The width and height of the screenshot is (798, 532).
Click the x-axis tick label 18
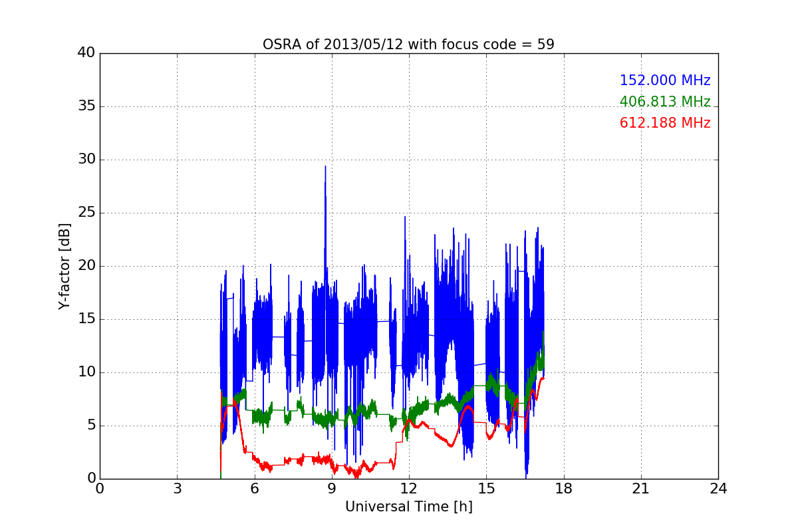[x=563, y=489]
